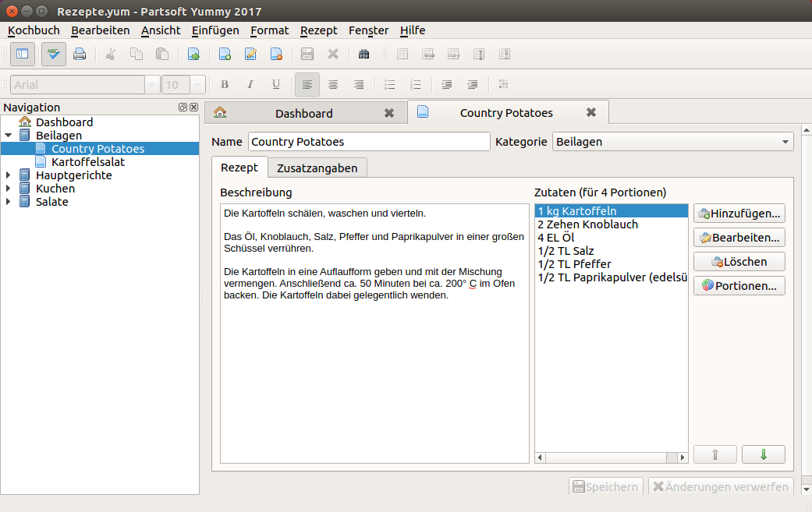Screen dimensions: 812x512
Task: Close the Country Potatoes tab
Action: click(591, 112)
